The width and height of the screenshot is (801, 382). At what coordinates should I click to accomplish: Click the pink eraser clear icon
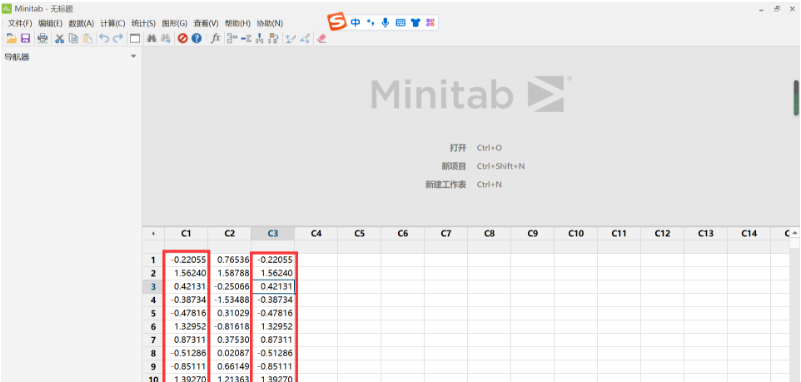(321, 38)
